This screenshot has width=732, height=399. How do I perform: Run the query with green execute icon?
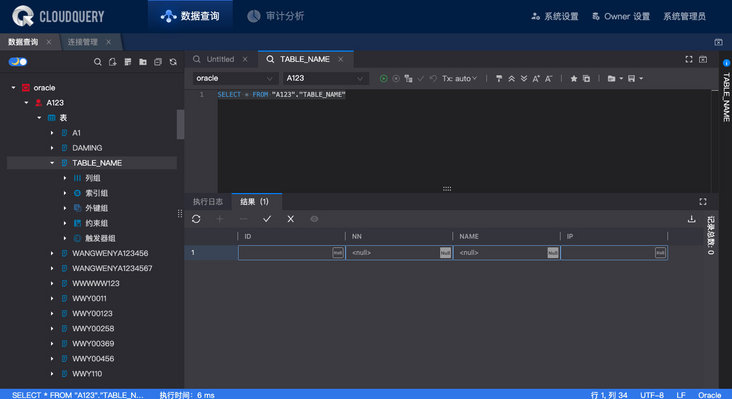pos(383,78)
